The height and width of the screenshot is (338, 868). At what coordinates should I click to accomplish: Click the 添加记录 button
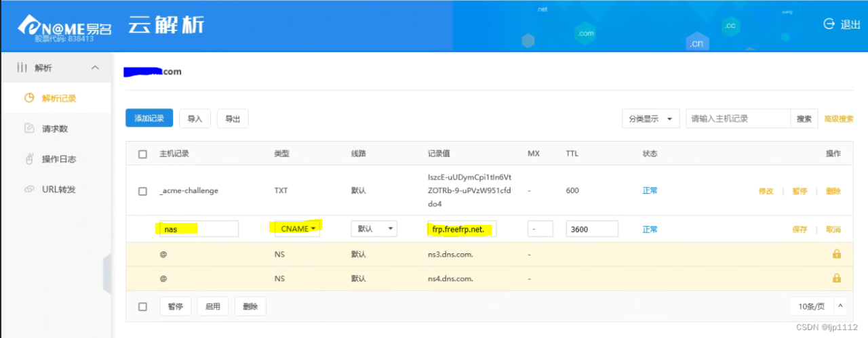[149, 119]
